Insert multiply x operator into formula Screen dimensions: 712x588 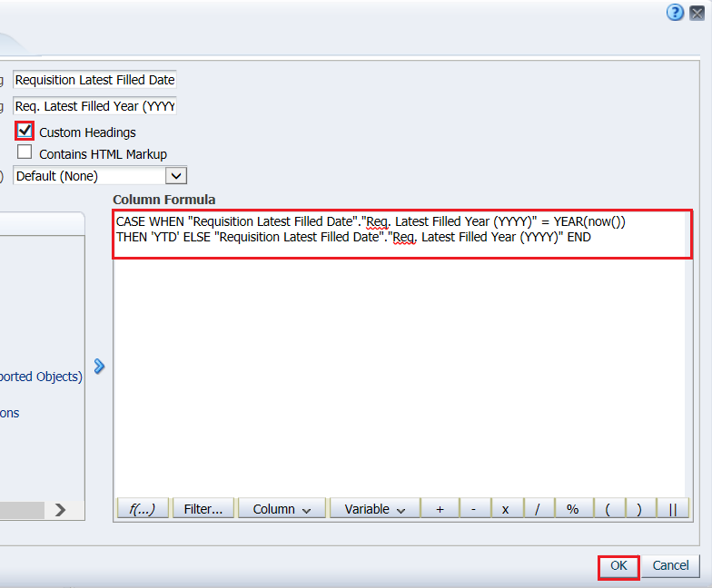tap(505, 508)
